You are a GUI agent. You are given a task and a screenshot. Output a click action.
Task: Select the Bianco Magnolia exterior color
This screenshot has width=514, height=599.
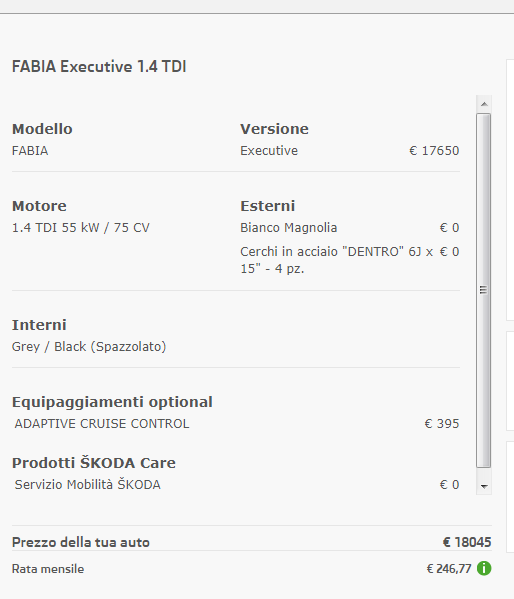pyautogui.click(x=289, y=228)
